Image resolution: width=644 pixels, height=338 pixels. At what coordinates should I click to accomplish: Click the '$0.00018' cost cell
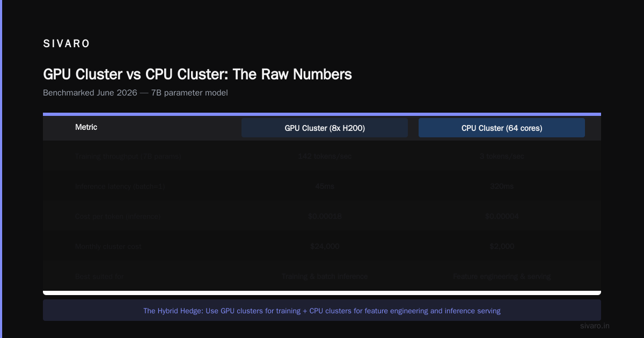pos(325,216)
